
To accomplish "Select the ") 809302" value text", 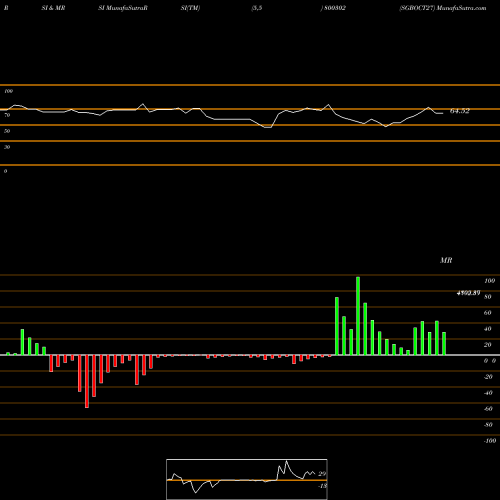I will click(x=333, y=8).
